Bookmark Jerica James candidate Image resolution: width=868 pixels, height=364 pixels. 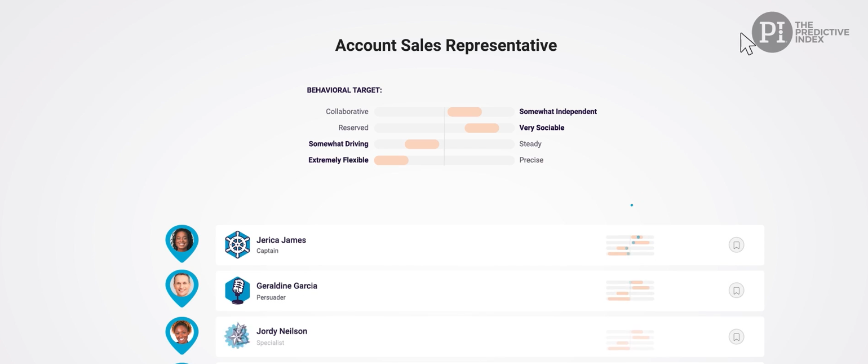[x=736, y=245]
